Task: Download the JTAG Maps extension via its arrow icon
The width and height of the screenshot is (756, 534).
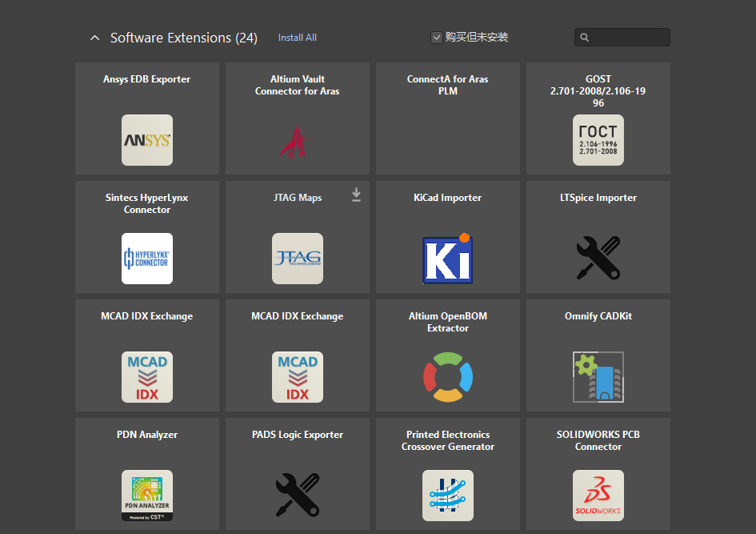Action: pyautogui.click(x=356, y=195)
